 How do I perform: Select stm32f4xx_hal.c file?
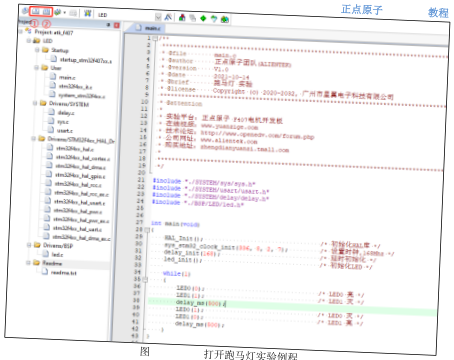[x=75, y=149]
